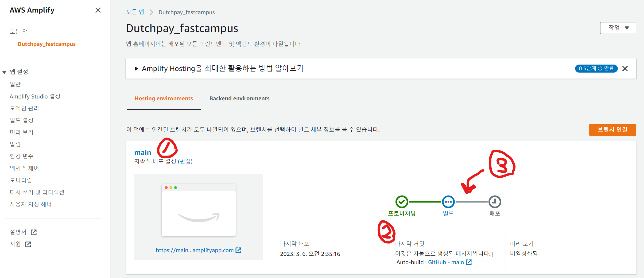Open the 작업 dropdown menu
Image resolution: width=644 pixels, height=278 pixels.
[618, 28]
